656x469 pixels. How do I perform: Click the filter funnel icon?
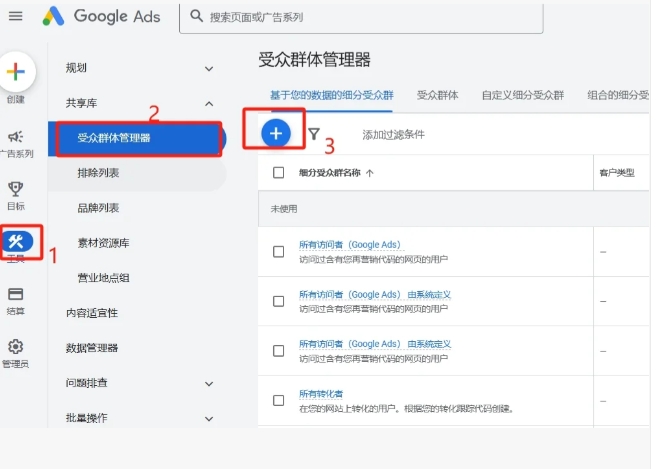click(x=314, y=134)
